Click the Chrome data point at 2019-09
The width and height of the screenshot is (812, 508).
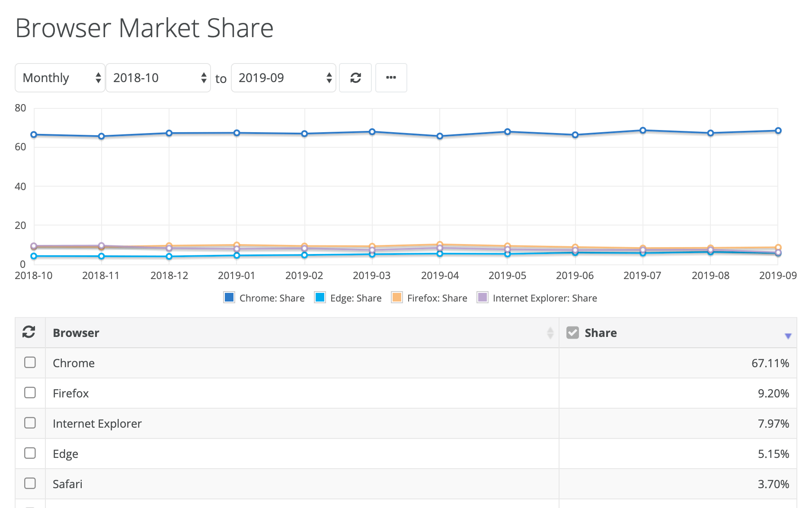778,130
